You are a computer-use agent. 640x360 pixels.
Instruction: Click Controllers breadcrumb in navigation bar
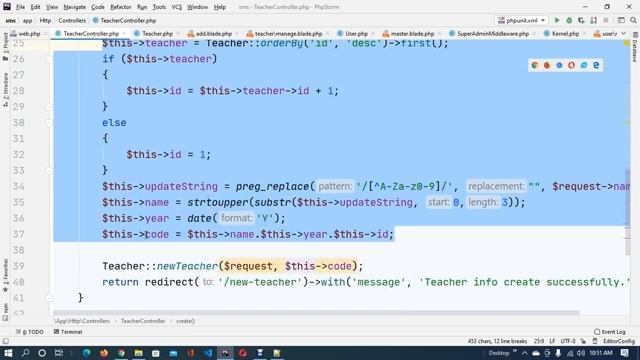(x=72, y=20)
